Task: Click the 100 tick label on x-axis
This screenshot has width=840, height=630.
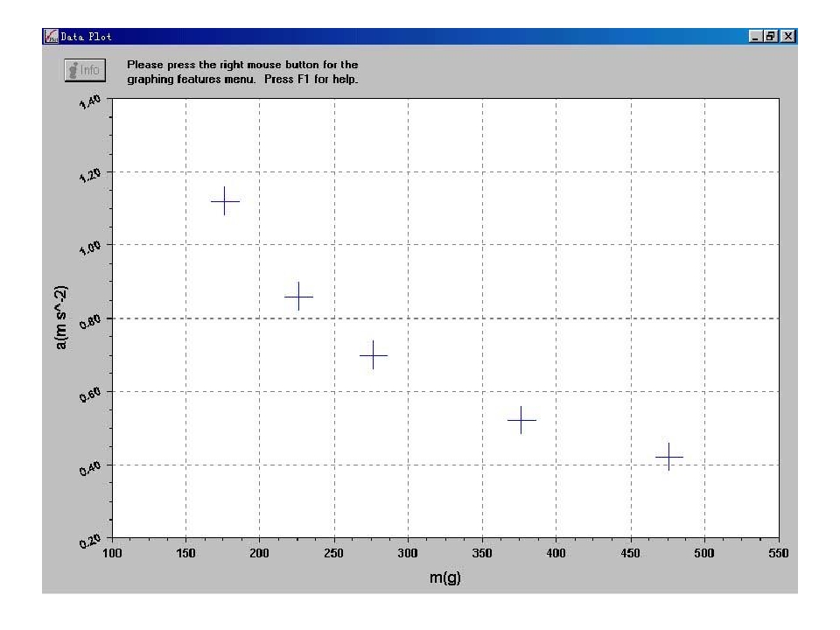Action: (x=113, y=554)
